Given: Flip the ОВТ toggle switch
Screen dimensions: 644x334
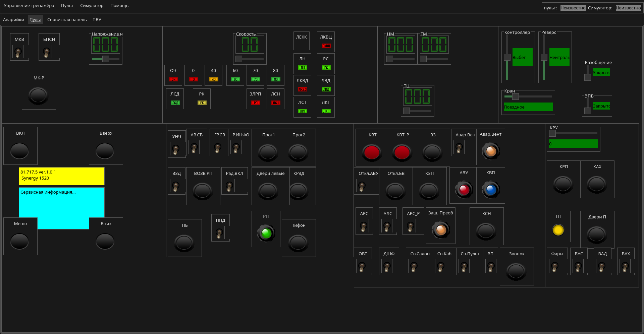Looking at the screenshot, I should point(362,266).
